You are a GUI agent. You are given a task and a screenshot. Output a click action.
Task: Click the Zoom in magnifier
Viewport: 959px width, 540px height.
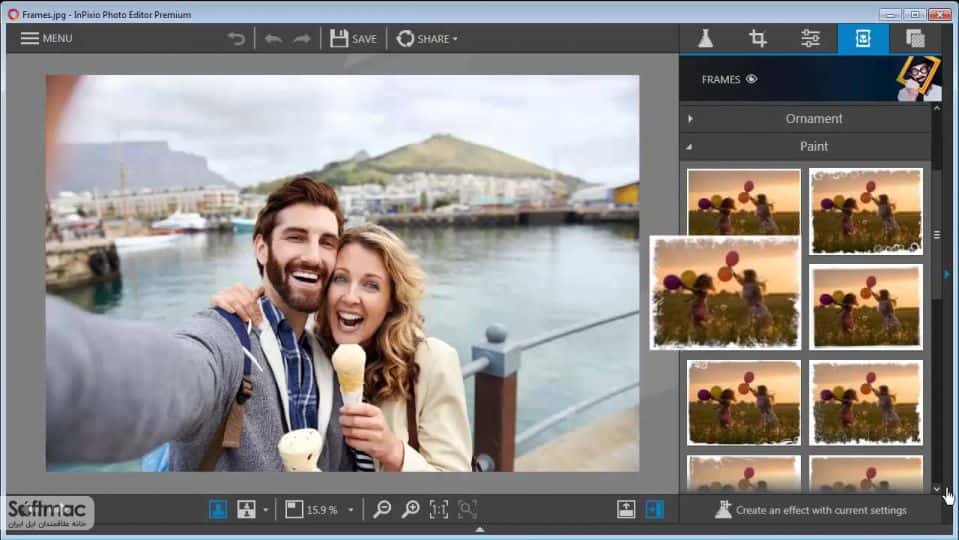click(x=410, y=509)
